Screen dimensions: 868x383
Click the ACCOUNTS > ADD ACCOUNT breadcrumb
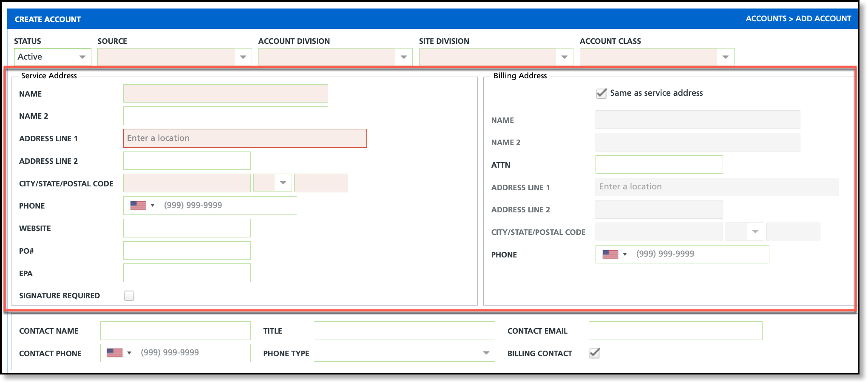[x=798, y=19]
